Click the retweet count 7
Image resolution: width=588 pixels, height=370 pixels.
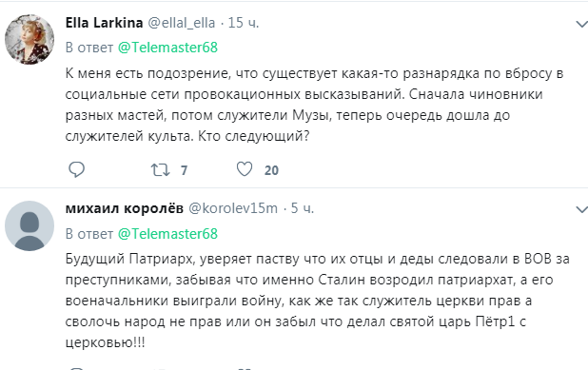[184, 170]
